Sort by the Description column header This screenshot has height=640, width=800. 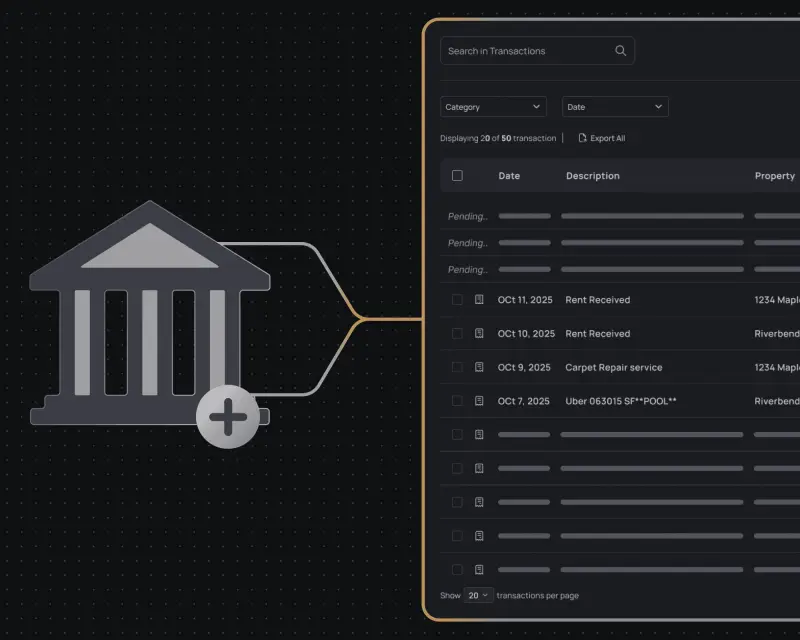pyautogui.click(x=593, y=175)
